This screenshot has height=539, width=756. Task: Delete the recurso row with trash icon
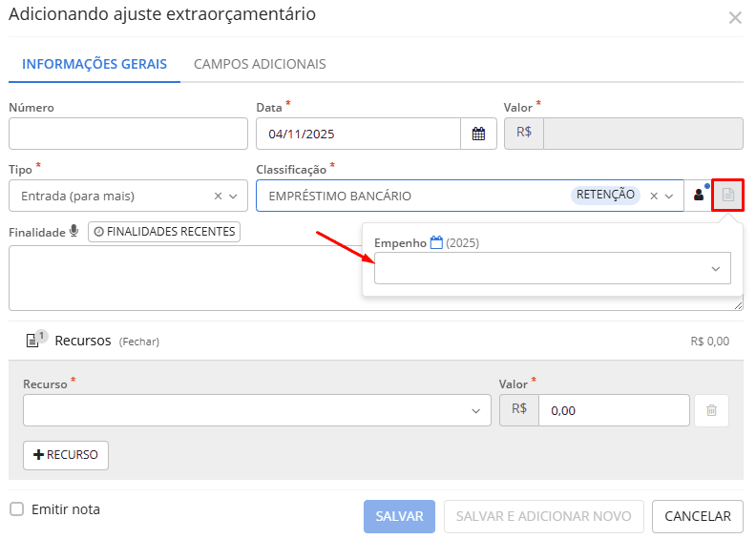coord(711,410)
